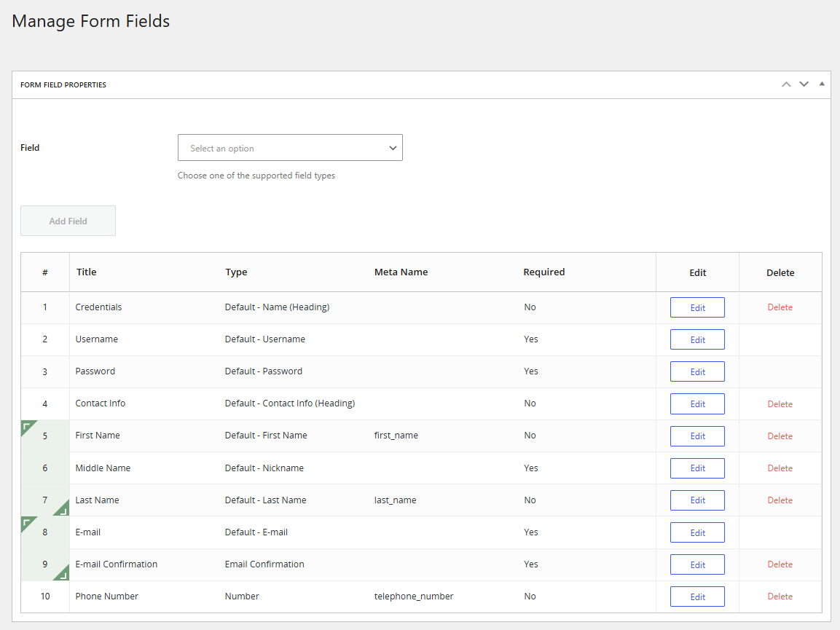
Task: Click the "Default - First Name" type cell
Action: tap(266, 436)
